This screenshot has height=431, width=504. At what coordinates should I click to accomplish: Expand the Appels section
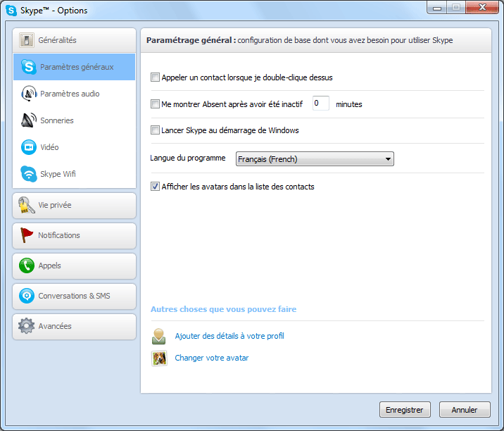[74, 266]
